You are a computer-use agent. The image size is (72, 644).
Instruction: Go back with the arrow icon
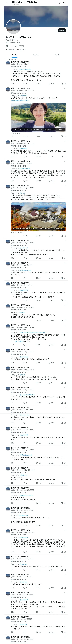(7, 3)
